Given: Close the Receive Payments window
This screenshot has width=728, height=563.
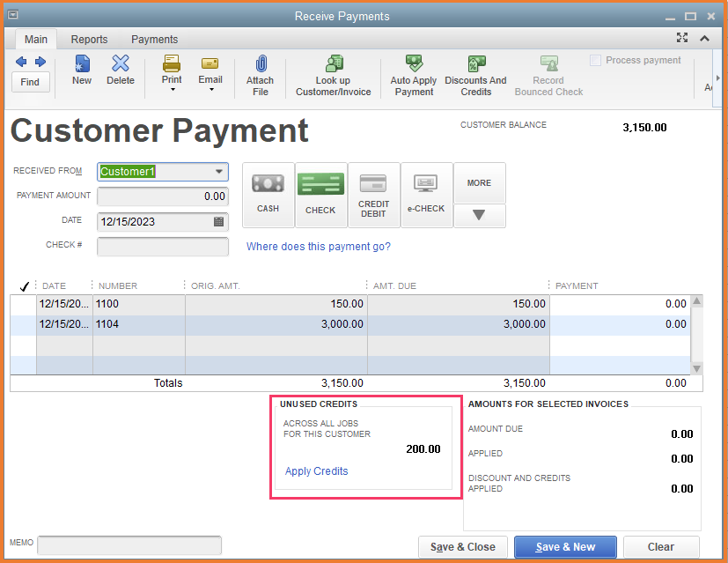Looking at the screenshot, I should (x=710, y=16).
